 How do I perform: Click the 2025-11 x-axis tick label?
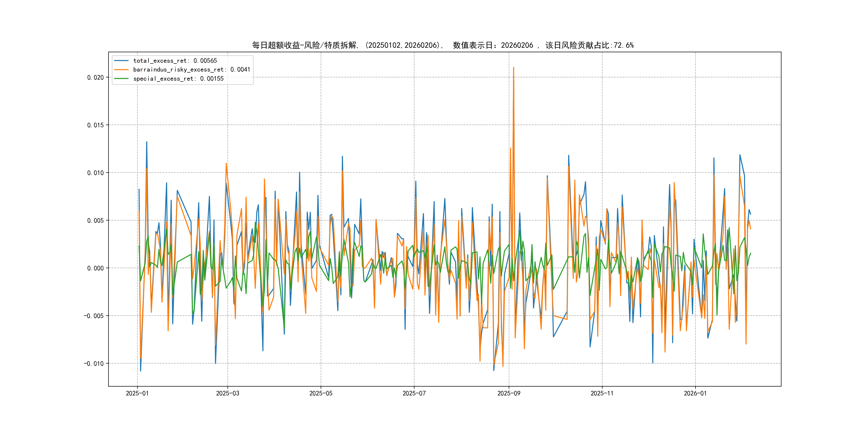pyautogui.click(x=602, y=393)
